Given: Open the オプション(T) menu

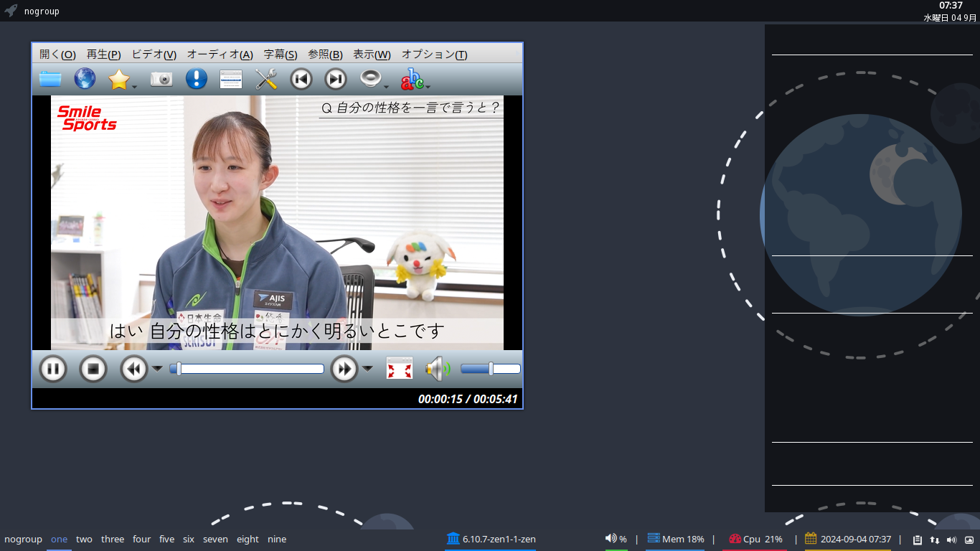Looking at the screenshot, I should tap(434, 54).
